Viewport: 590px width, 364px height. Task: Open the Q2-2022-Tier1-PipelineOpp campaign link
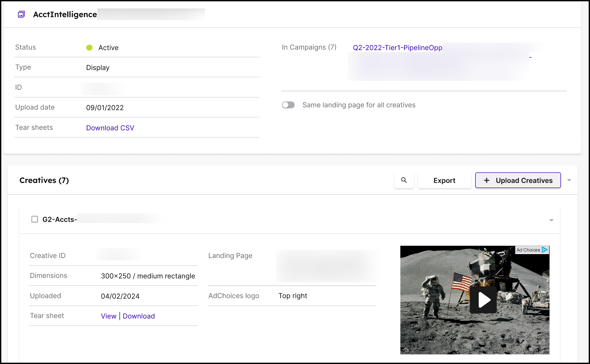(397, 48)
